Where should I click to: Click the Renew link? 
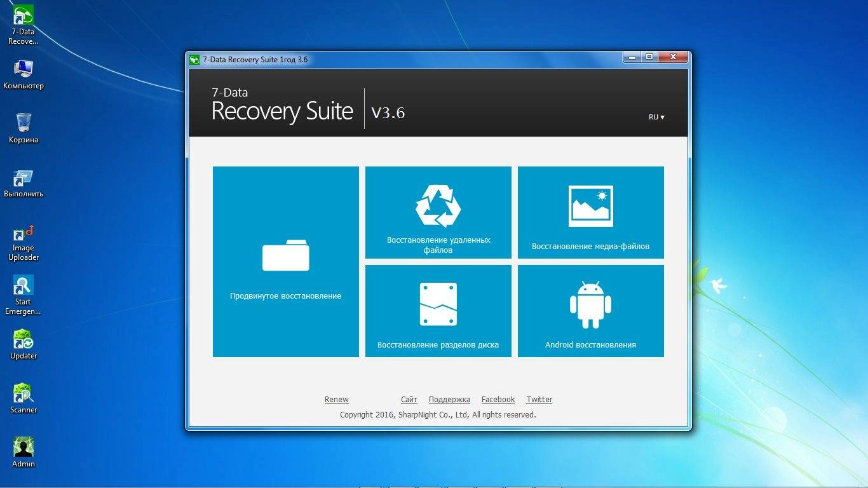click(x=337, y=400)
